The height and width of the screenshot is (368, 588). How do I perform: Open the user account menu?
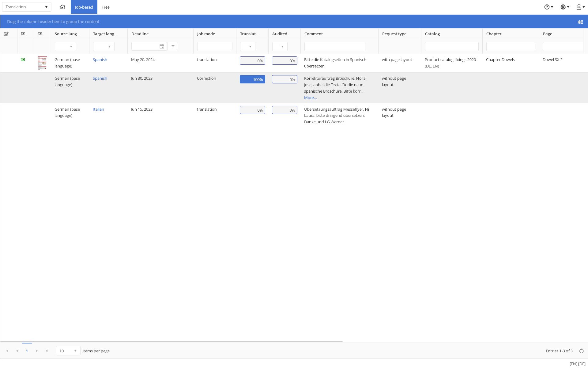tap(581, 7)
